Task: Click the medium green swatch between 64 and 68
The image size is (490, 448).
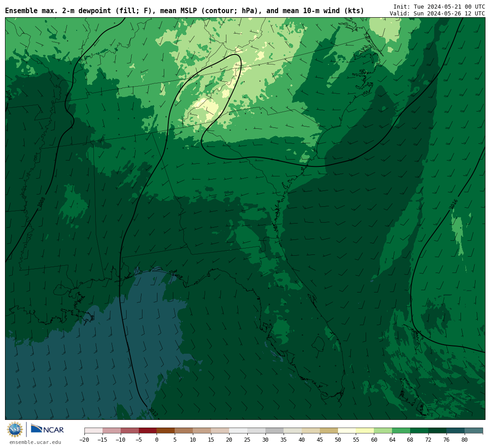Action: (x=402, y=431)
